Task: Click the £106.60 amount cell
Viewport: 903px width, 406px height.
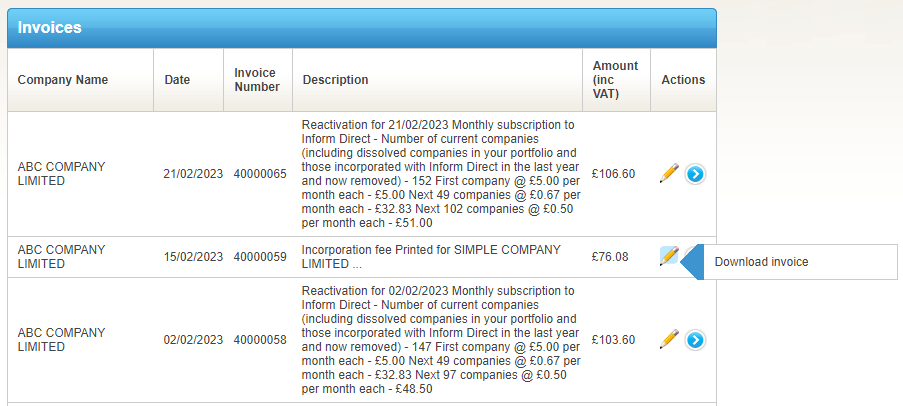Action: (x=613, y=174)
